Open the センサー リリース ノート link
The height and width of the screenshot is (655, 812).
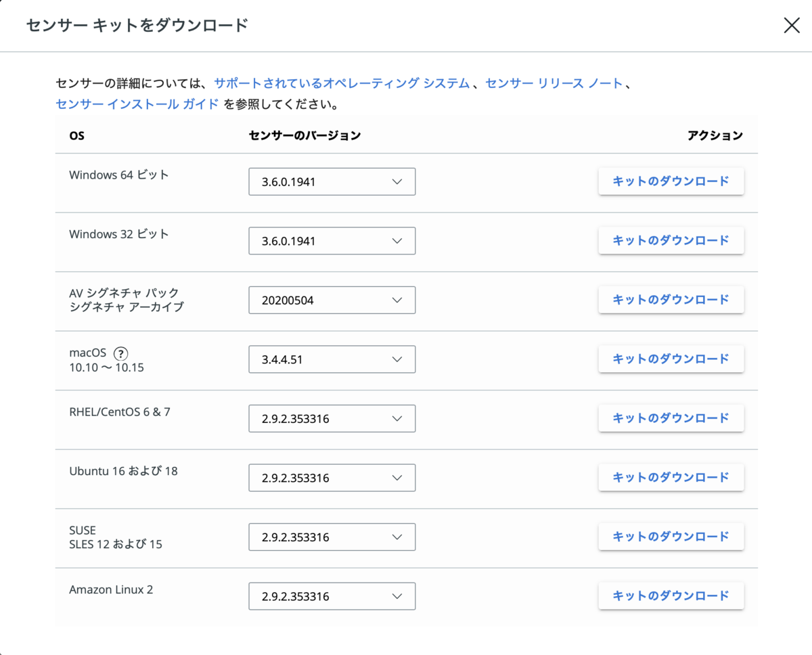coord(554,83)
